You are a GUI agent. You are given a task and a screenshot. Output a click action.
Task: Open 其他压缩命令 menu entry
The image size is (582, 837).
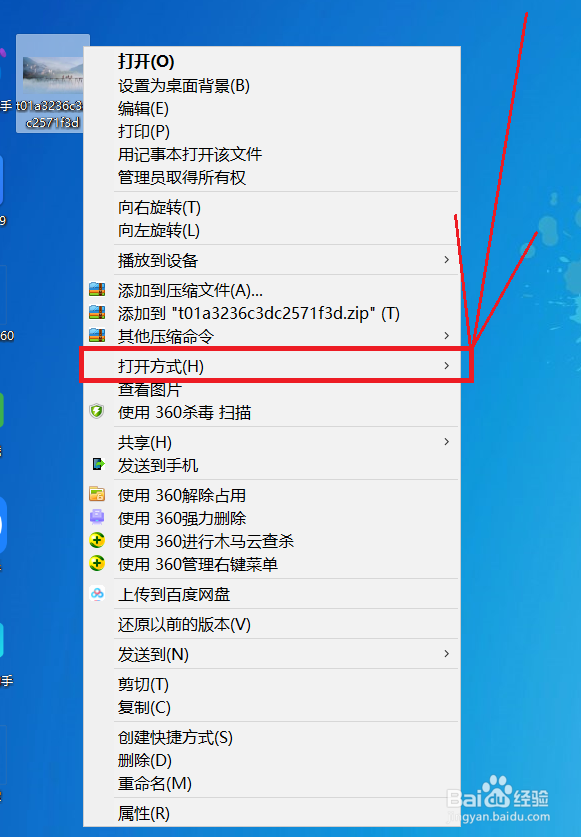[272, 336]
